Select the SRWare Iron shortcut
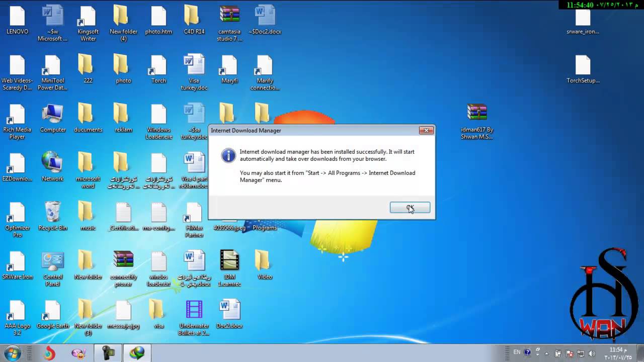 point(17,265)
